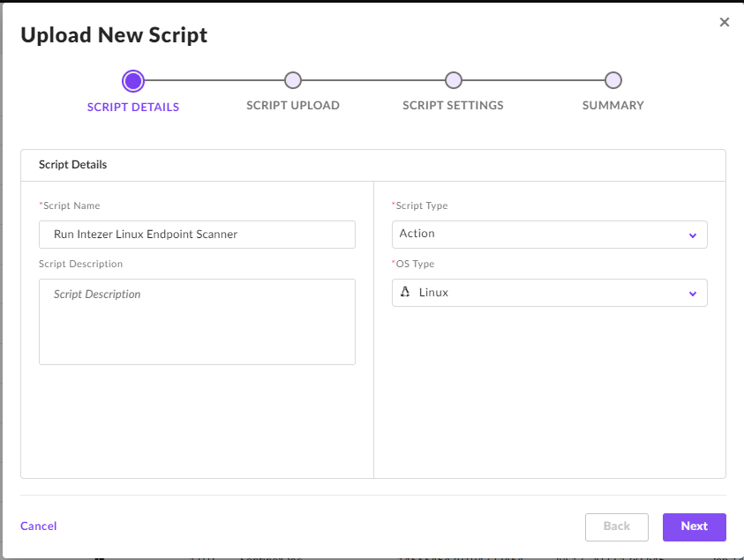Click into the Script Description text area
The width and height of the screenshot is (744, 560).
197,322
